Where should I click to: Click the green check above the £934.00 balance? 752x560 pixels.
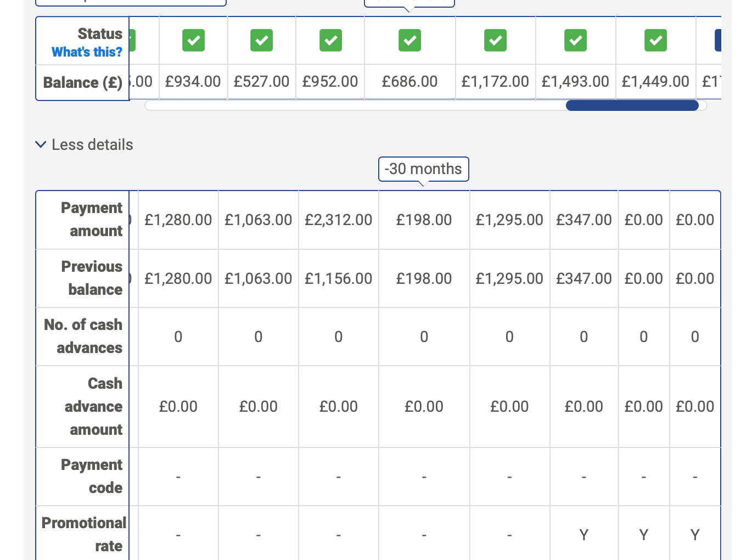(x=193, y=40)
